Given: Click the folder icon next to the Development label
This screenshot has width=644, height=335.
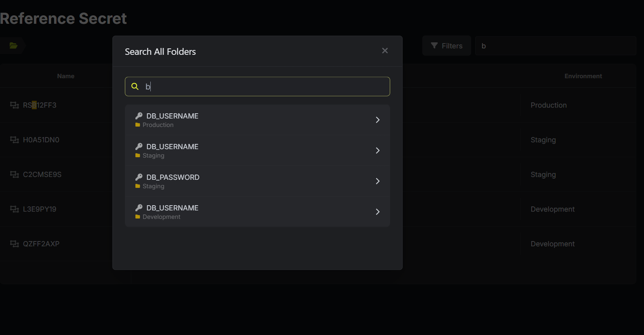Looking at the screenshot, I should pos(138,217).
